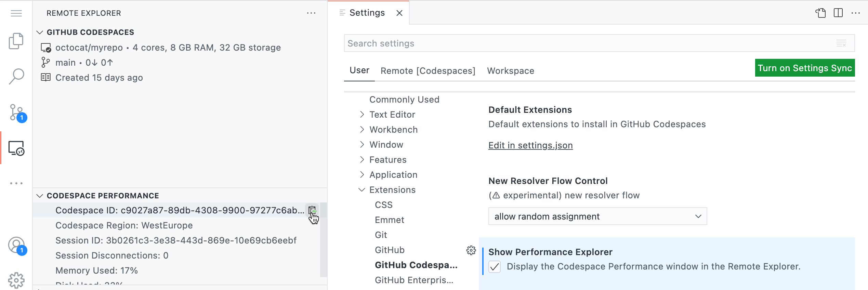Toggle Show Performance Explorer checkbox
Viewport: 868px width, 290px height.
click(495, 267)
